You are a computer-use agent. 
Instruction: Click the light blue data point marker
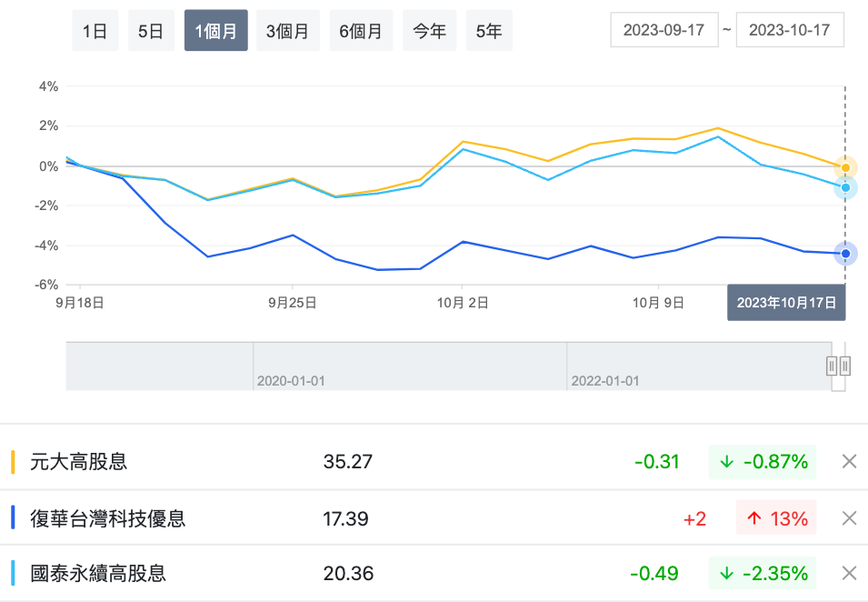pos(845,188)
